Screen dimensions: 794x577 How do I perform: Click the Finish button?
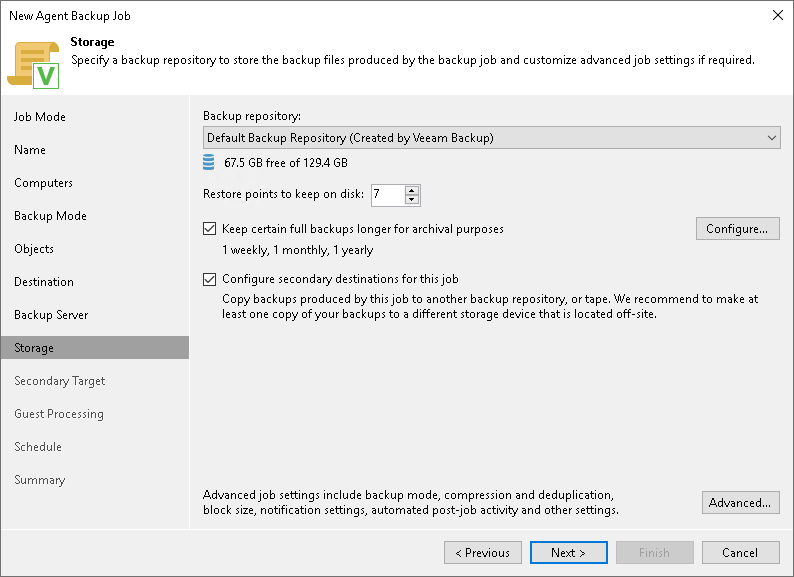654,553
